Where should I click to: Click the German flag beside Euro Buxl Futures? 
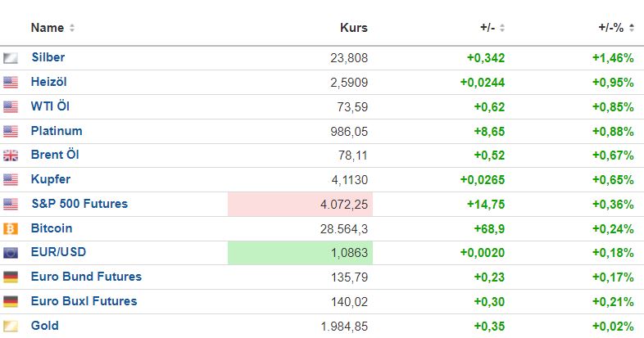[x=11, y=302]
